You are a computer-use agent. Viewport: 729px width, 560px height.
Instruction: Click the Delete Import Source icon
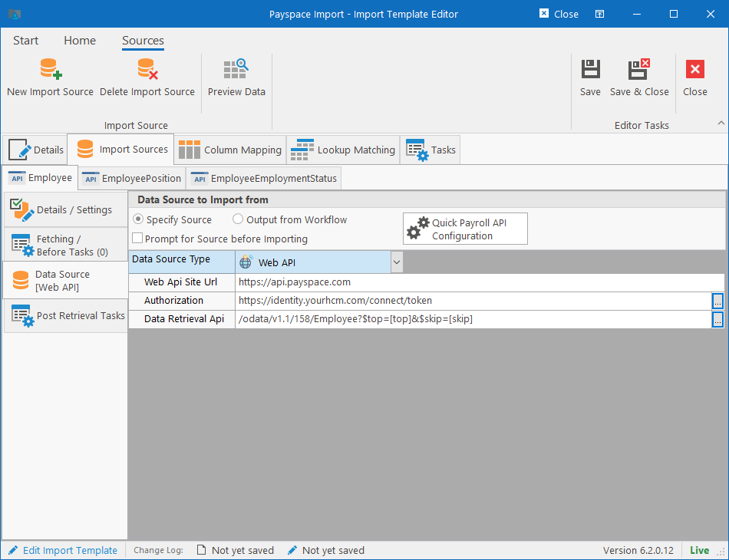click(147, 69)
